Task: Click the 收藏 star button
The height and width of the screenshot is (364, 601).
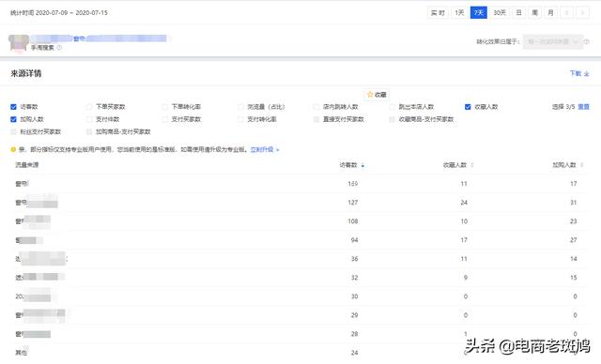Action: [377, 95]
